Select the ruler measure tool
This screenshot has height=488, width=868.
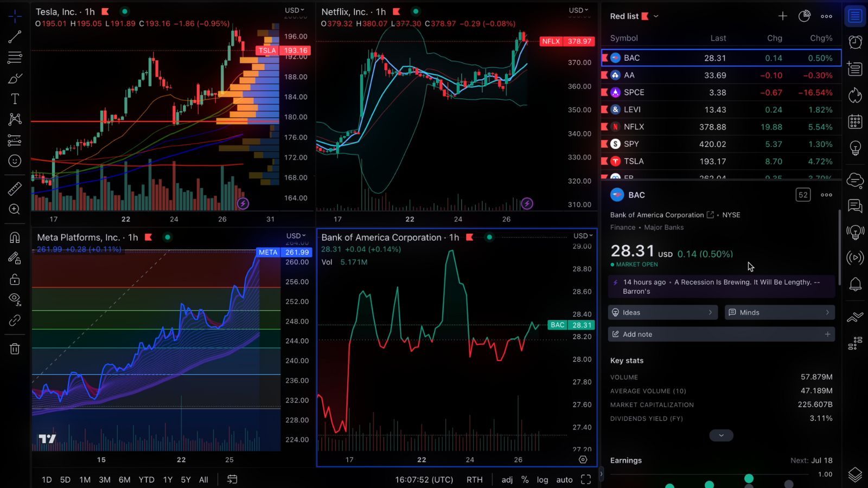15,189
